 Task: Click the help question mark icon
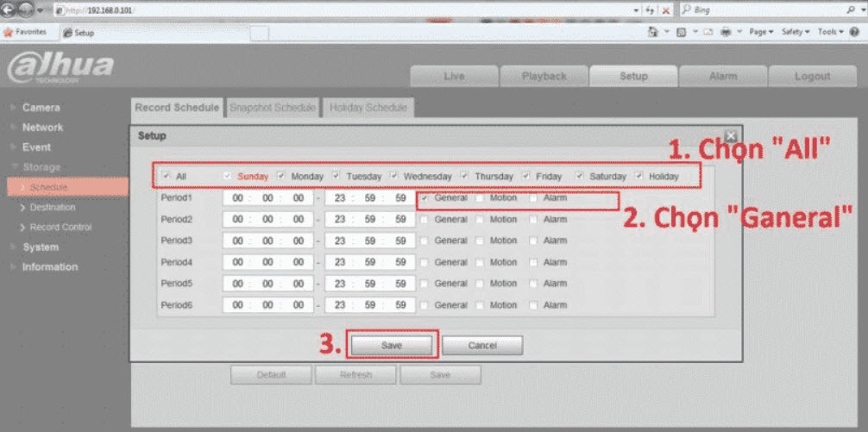(x=854, y=32)
